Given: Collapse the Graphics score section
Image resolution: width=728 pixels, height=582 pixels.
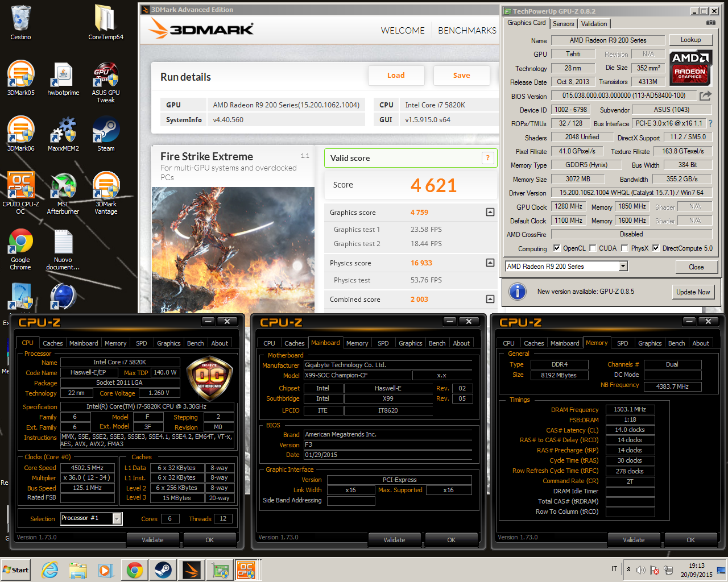Looking at the screenshot, I should (x=490, y=212).
